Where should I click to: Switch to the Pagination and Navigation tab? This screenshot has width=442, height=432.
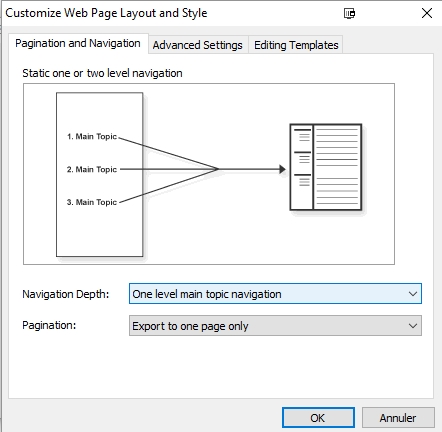point(78,43)
